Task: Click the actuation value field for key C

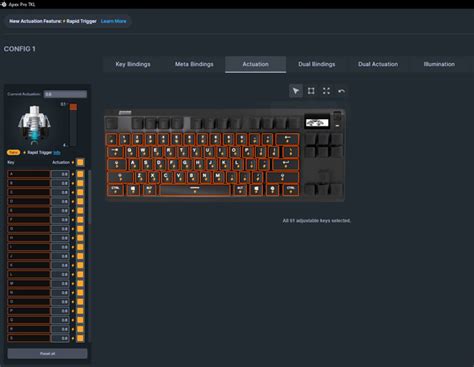Action: click(x=60, y=192)
